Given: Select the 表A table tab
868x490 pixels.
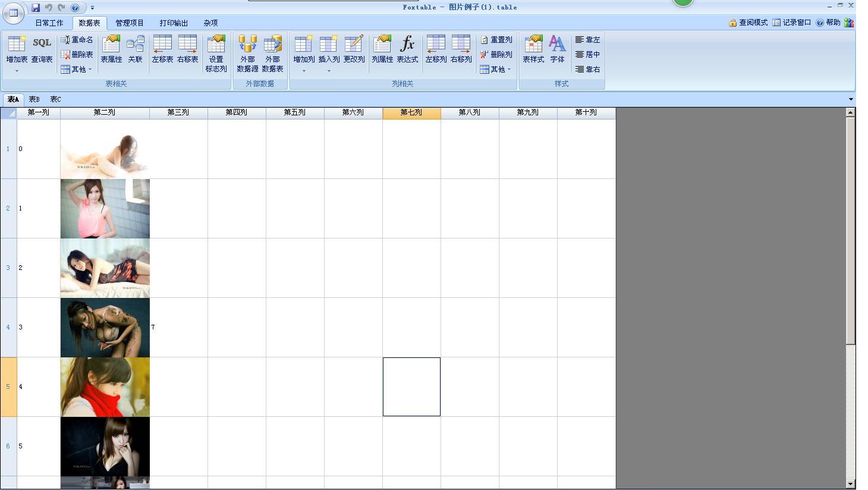Looking at the screenshot, I should pos(13,99).
